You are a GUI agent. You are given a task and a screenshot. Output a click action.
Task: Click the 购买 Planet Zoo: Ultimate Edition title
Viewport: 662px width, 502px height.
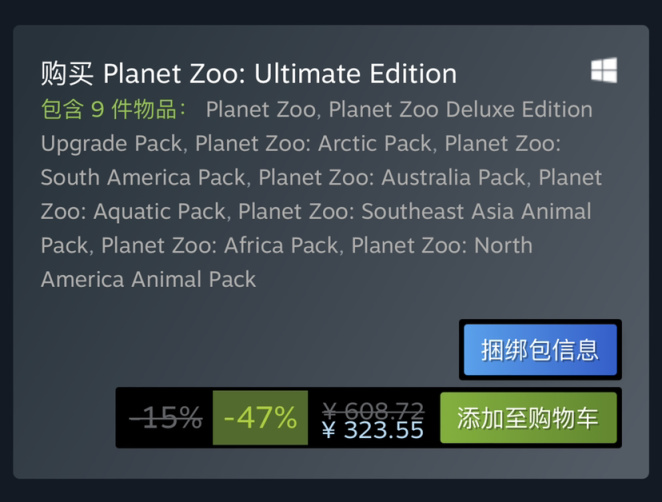(x=248, y=74)
